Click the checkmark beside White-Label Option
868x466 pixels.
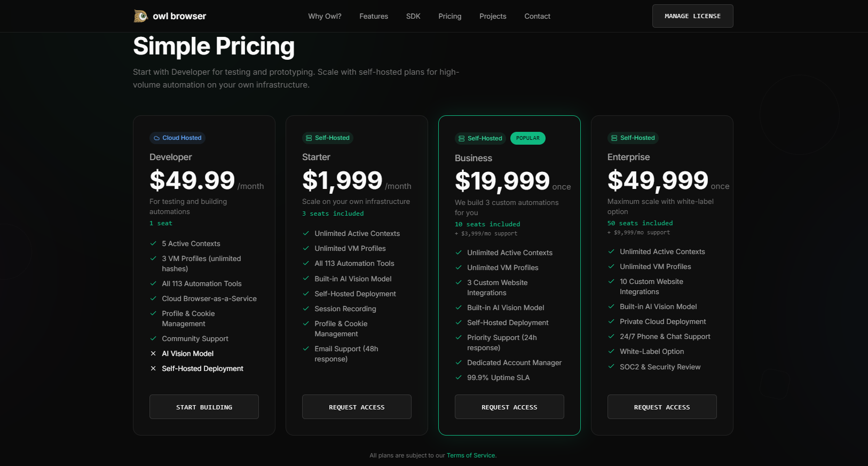coord(611,351)
